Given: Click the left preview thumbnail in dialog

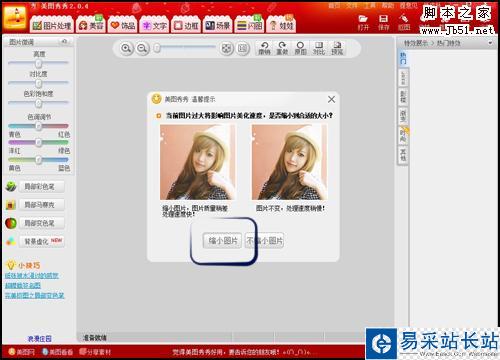Looking at the screenshot, I should pos(198,162).
